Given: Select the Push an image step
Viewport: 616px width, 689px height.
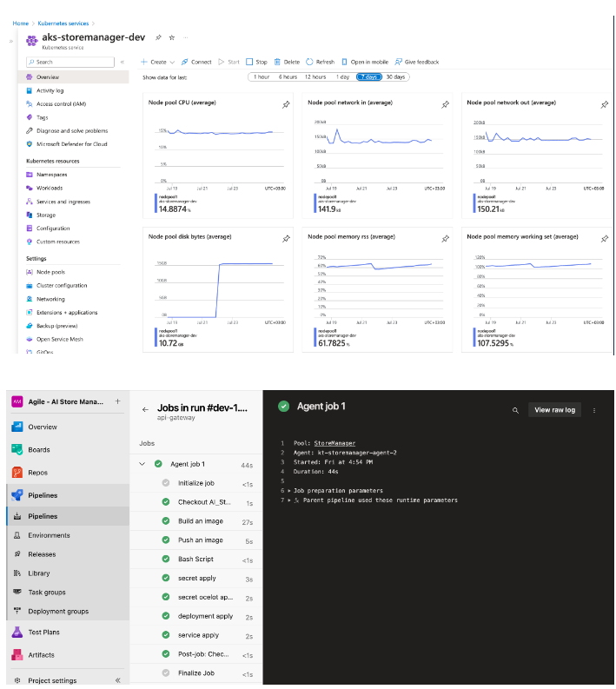Looking at the screenshot, I should [196, 540].
